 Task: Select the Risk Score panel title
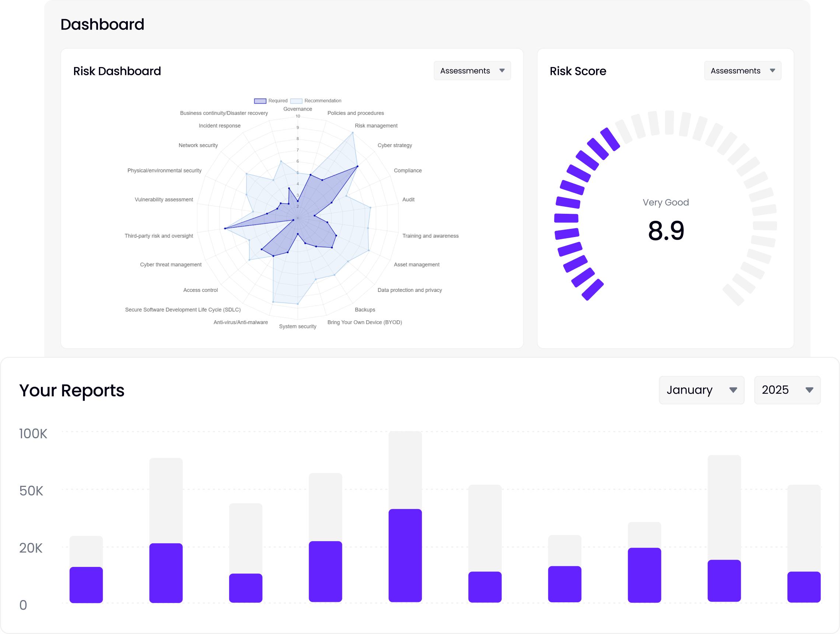pyautogui.click(x=578, y=71)
